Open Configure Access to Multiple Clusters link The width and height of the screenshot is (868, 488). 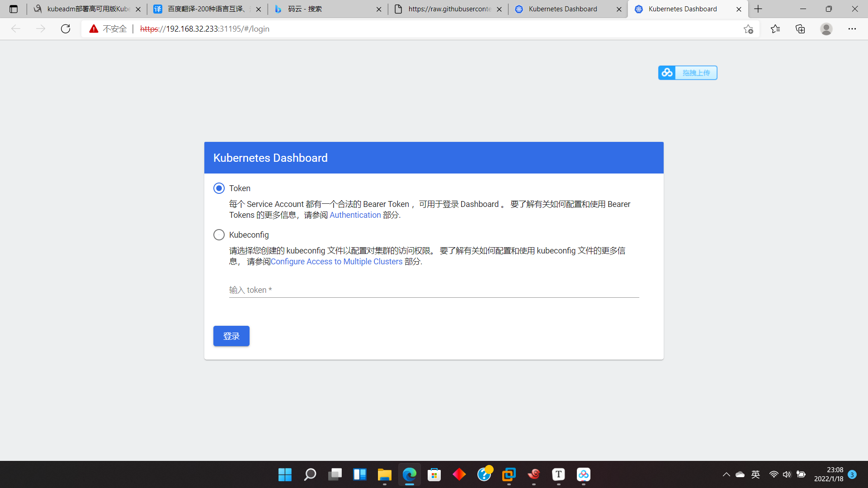pos(336,262)
